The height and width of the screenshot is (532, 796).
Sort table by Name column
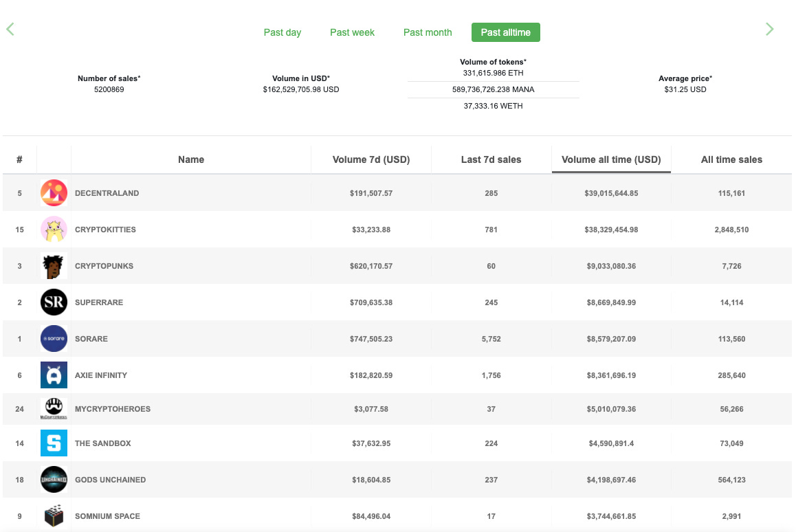click(191, 159)
